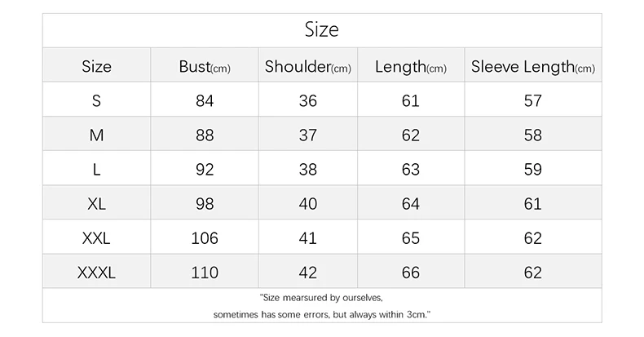Click shoulder value 40 in XL row
This screenshot has height=337, width=644.
click(x=308, y=204)
